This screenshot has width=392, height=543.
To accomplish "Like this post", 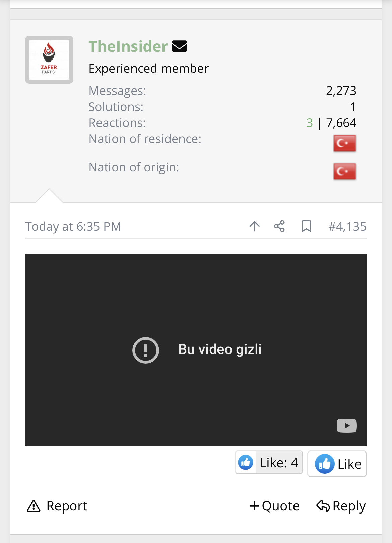I will coord(337,464).
